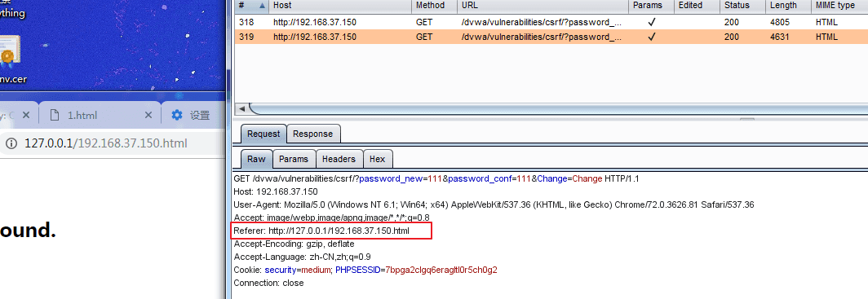Sort history by URL column header

(542, 6)
